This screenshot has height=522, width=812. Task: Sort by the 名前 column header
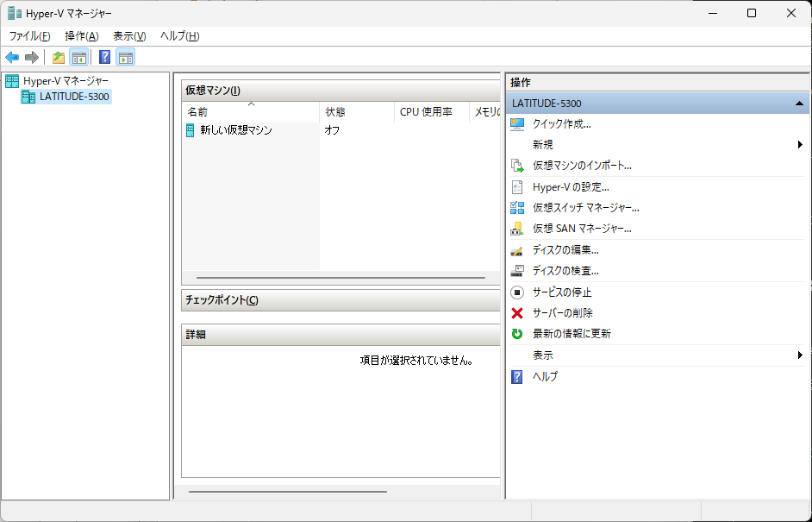pos(251,112)
